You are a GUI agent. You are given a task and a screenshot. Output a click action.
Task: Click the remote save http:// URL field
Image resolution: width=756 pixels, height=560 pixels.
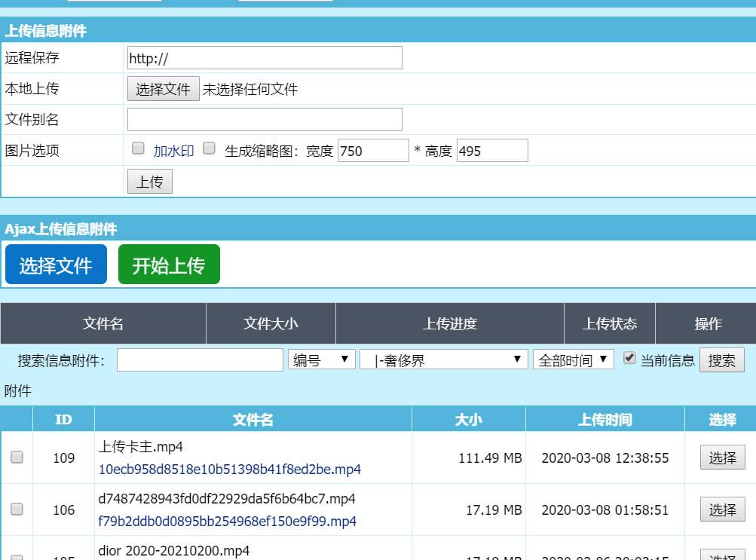point(265,58)
